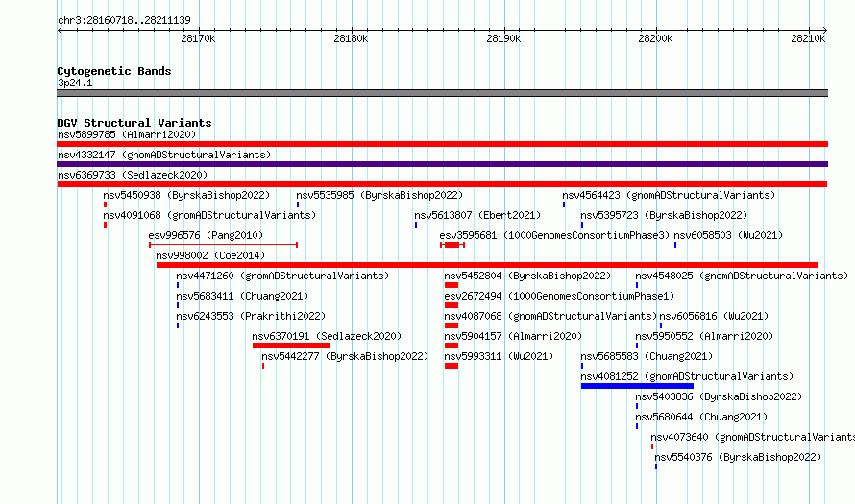Open nsv4081252 (gnomADStructuralVariants) variant
855x504 pixels.
(x=687, y=376)
